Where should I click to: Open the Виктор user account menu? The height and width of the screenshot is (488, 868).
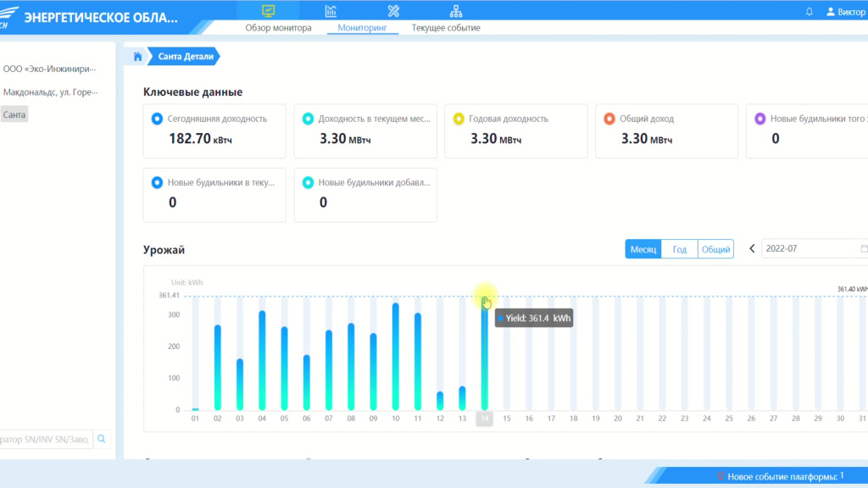point(845,12)
